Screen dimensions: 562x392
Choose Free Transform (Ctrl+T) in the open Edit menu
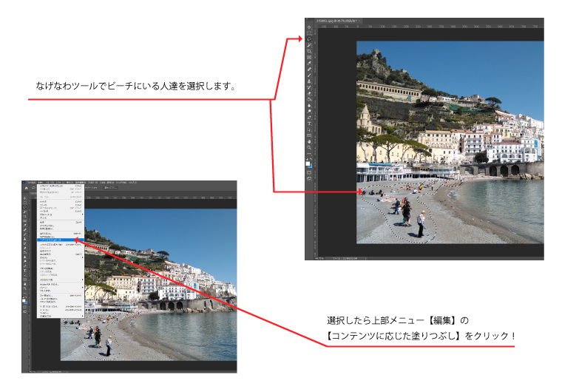point(61,254)
